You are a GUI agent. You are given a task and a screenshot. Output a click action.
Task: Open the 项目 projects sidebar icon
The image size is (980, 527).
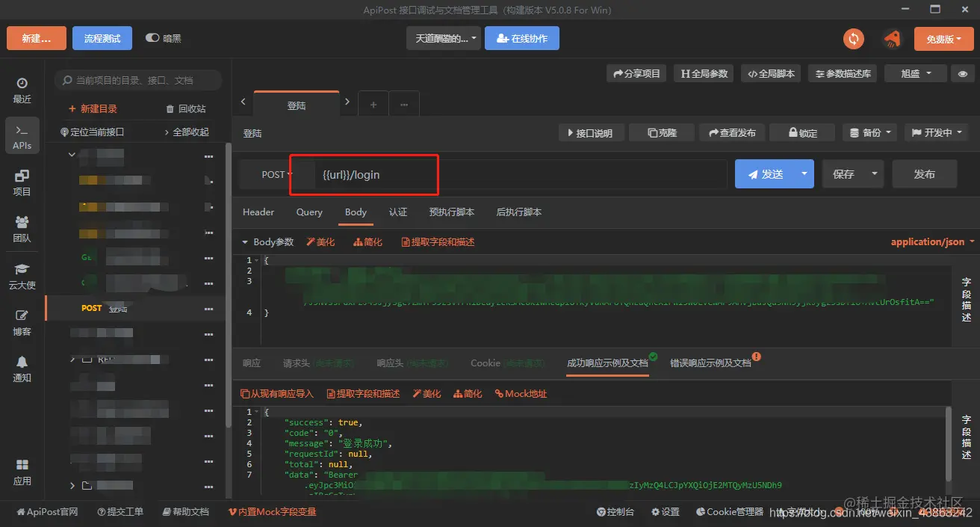click(x=22, y=182)
